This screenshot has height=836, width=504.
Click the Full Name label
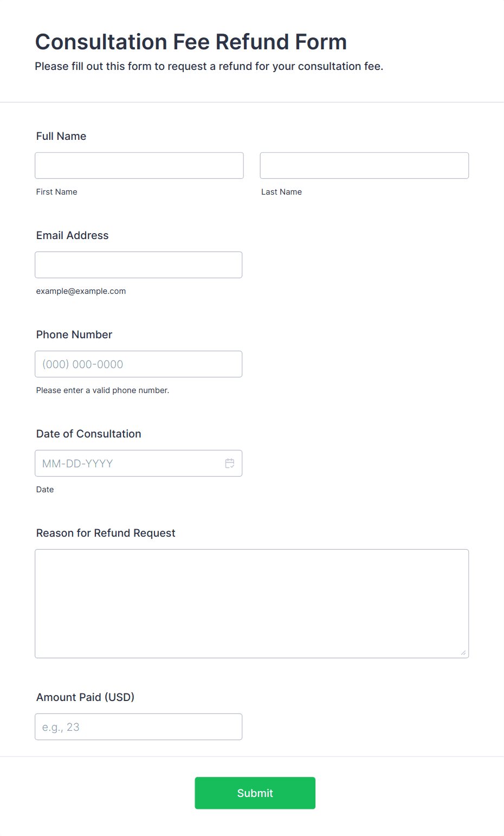tap(61, 136)
